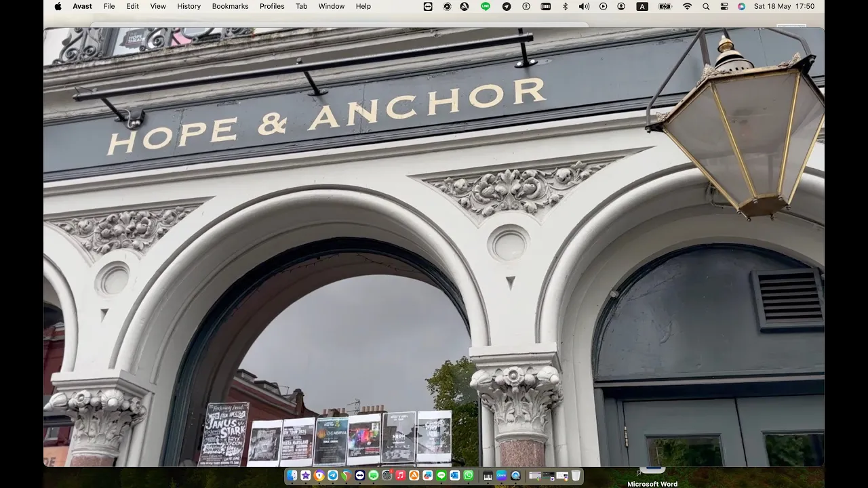The height and width of the screenshot is (488, 868).
Task: Click the user account menu bar icon
Action: (x=621, y=6)
